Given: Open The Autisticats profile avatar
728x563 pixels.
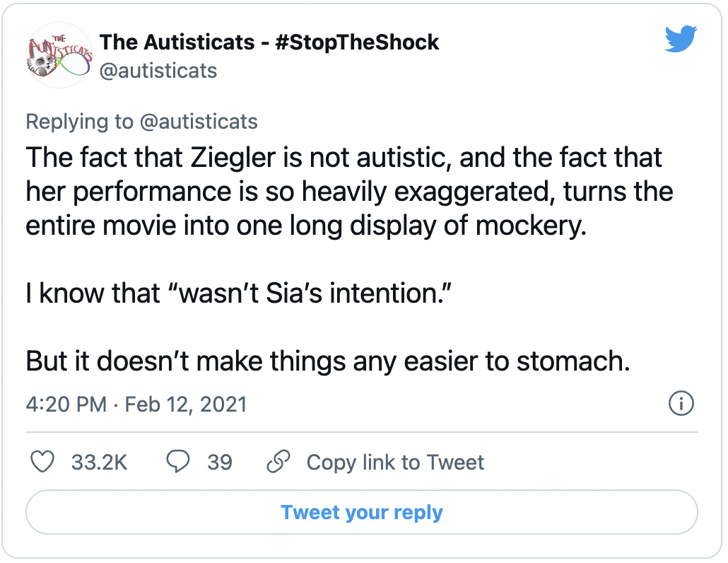Looking at the screenshot, I should (x=59, y=55).
